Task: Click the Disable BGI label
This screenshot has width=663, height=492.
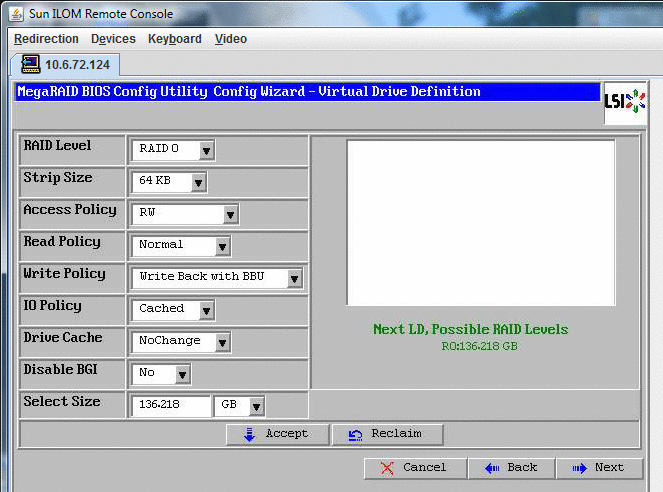Action: point(60,370)
